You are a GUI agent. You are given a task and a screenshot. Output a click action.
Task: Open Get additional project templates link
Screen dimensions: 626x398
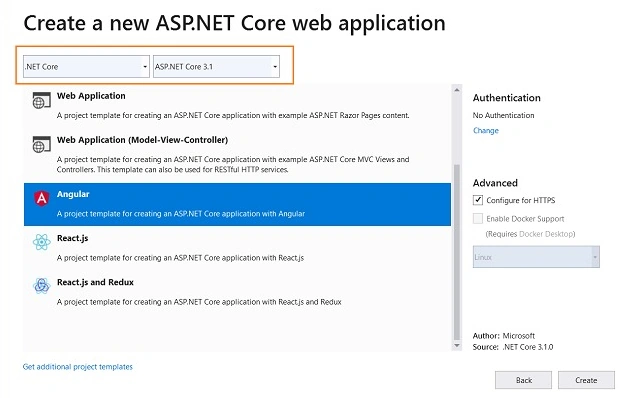pyautogui.click(x=78, y=367)
